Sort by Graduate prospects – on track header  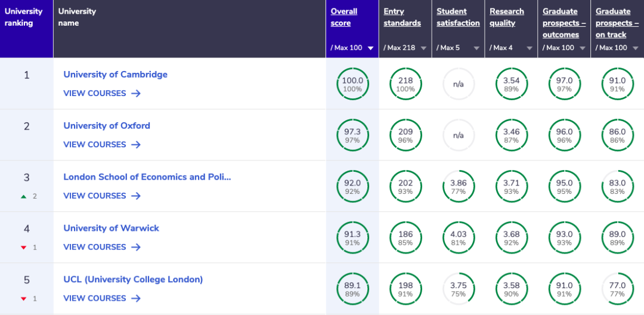pos(617,23)
